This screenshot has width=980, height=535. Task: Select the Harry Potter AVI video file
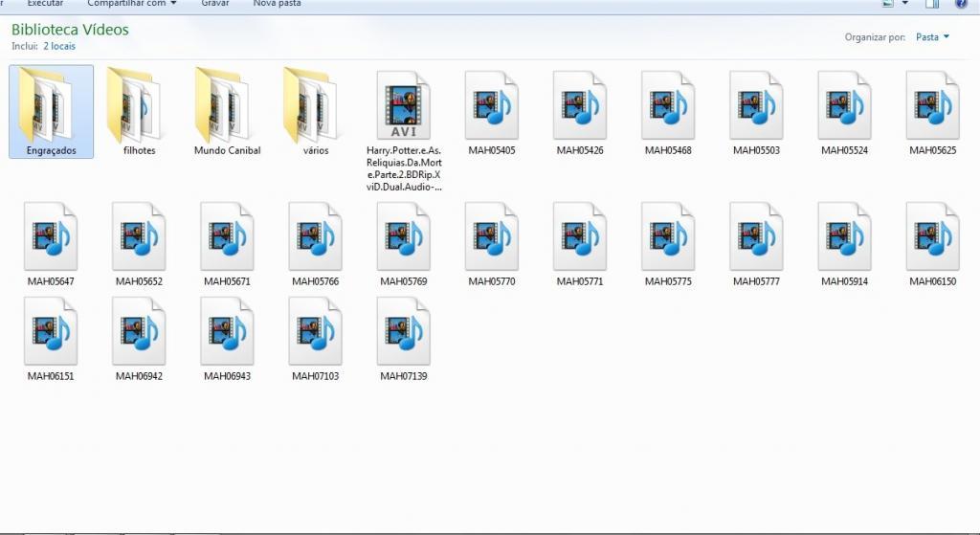(x=404, y=130)
